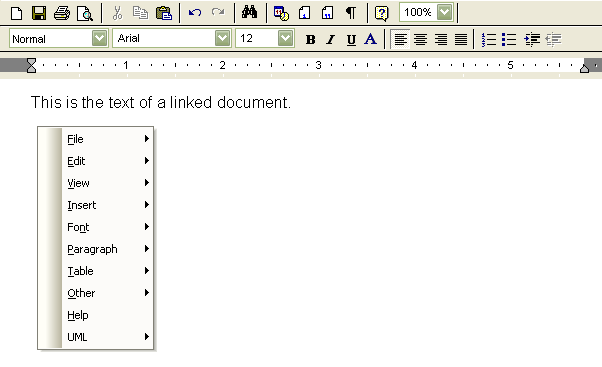This screenshot has height=367, width=602.
Task: Open help with the question mark icon
Action: click(382, 13)
